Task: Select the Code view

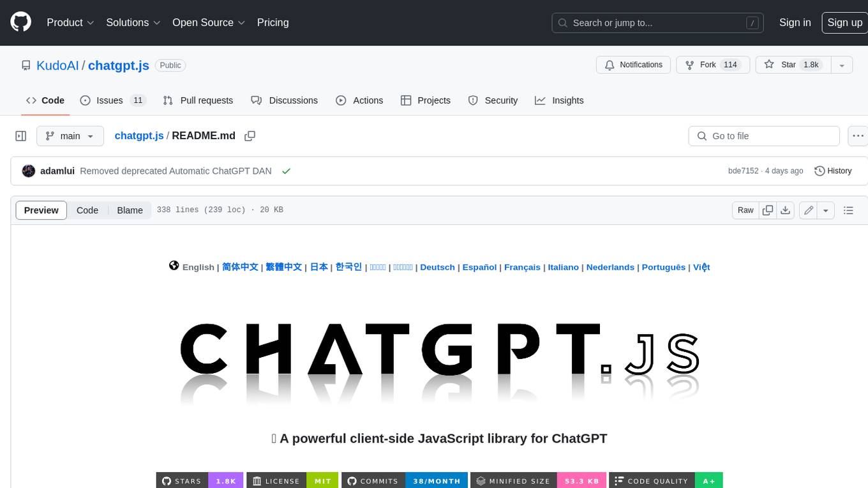Action: click(x=87, y=210)
